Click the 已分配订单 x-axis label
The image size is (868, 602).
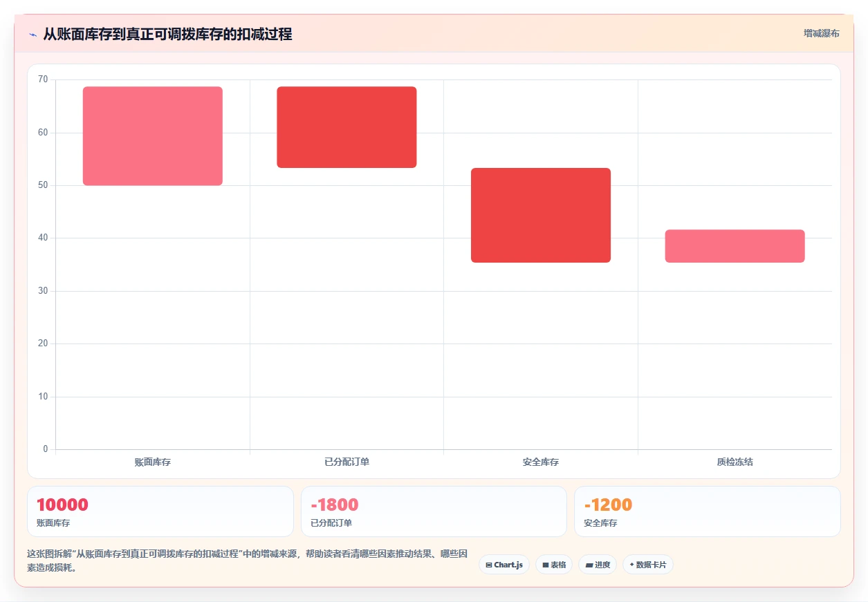pos(347,462)
